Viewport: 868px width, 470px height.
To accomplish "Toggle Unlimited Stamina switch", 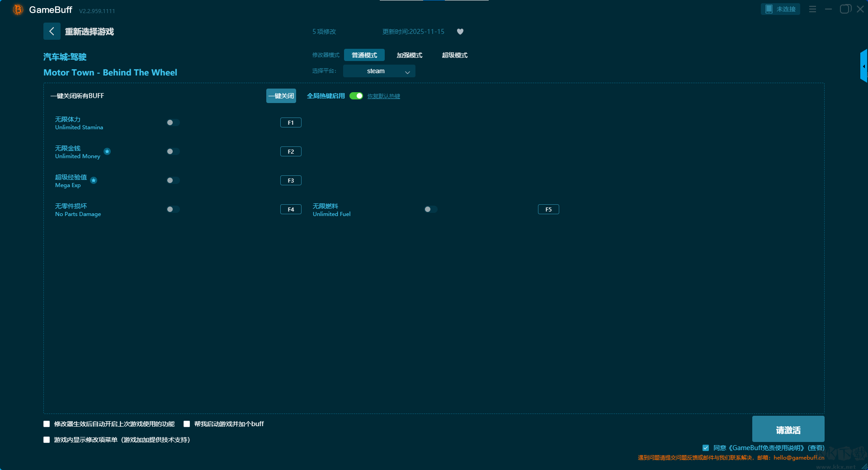I will point(173,122).
